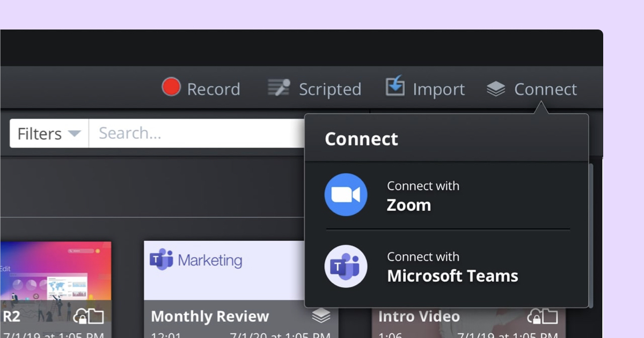The width and height of the screenshot is (644, 338).
Task: Choose the Scripted recording label
Action: [330, 89]
